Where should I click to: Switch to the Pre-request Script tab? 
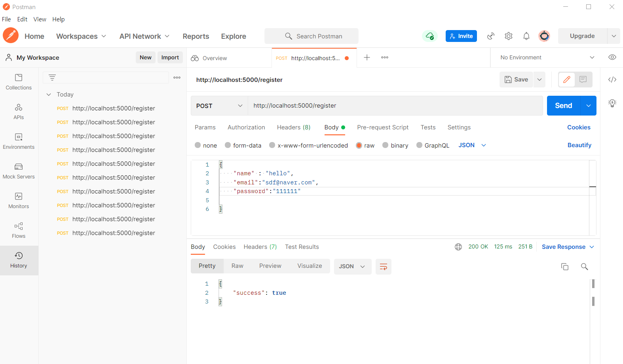coord(383,127)
